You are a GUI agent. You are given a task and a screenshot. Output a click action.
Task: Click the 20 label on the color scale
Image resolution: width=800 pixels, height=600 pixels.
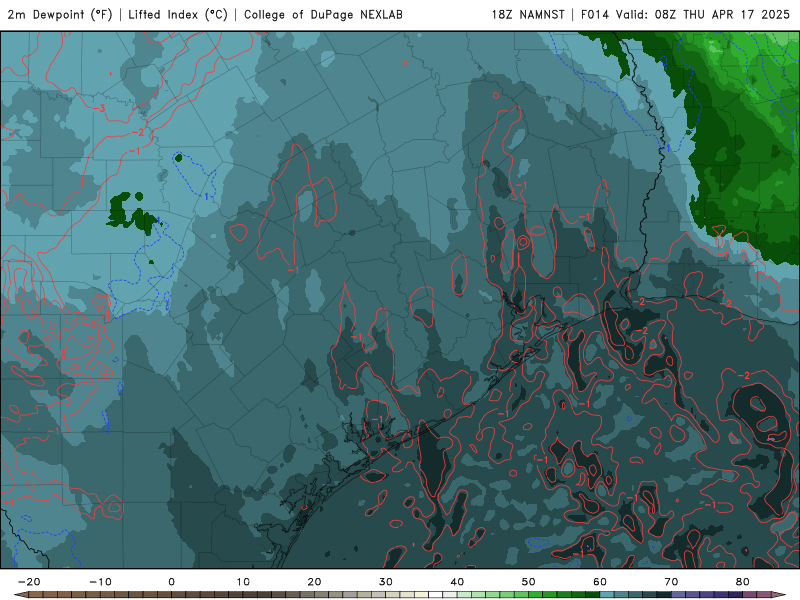[314, 582]
